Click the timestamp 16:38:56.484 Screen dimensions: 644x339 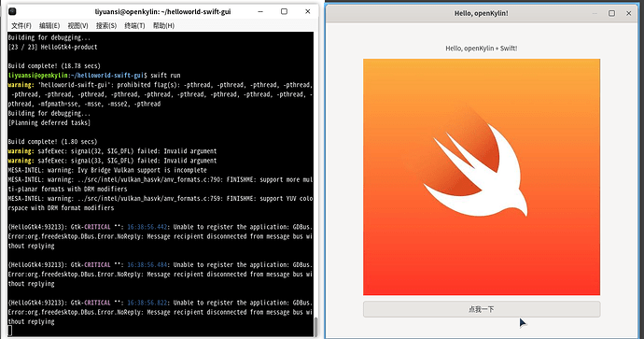pos(147,264)
